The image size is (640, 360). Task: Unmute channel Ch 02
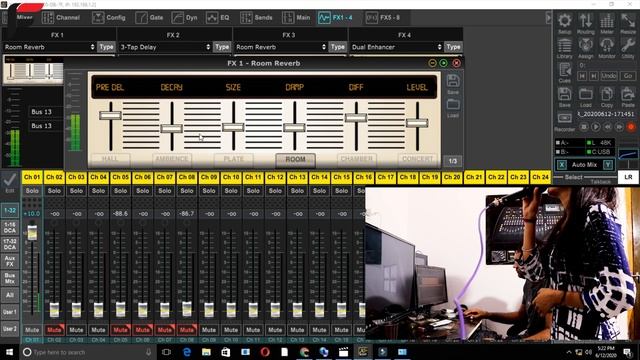[54, 330]
